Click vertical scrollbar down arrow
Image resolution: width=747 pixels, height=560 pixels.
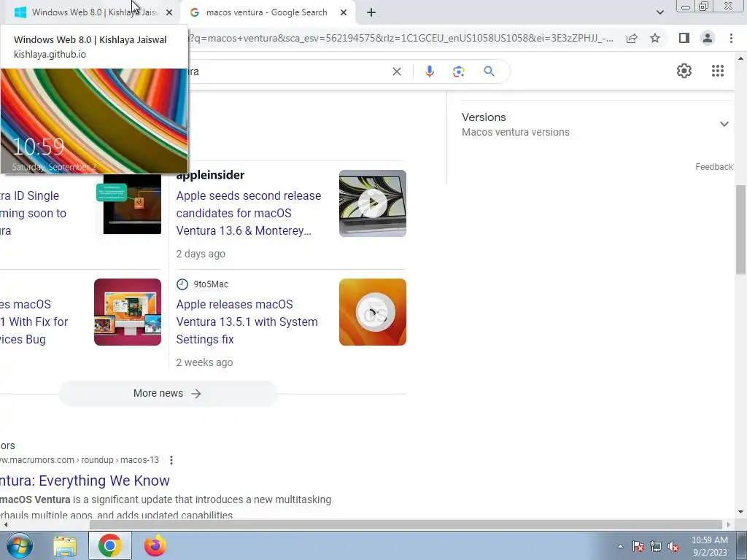point(740,513)
